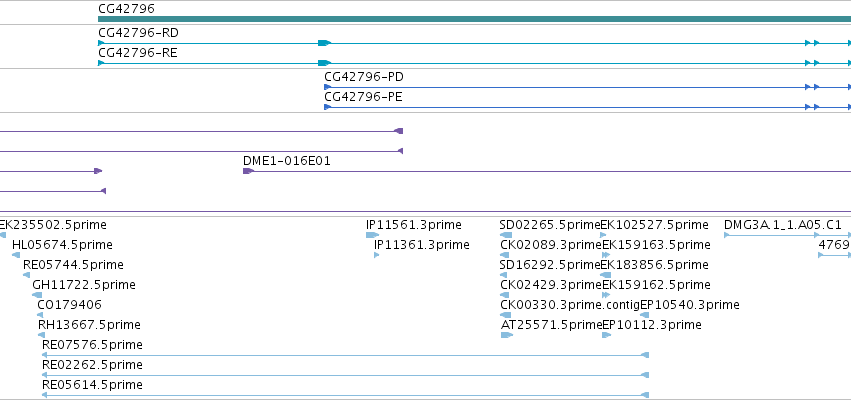Screen dimensions: 851x400
Task: Select the CK02429.3prime EST label
Action: click(x=551, y=285)
